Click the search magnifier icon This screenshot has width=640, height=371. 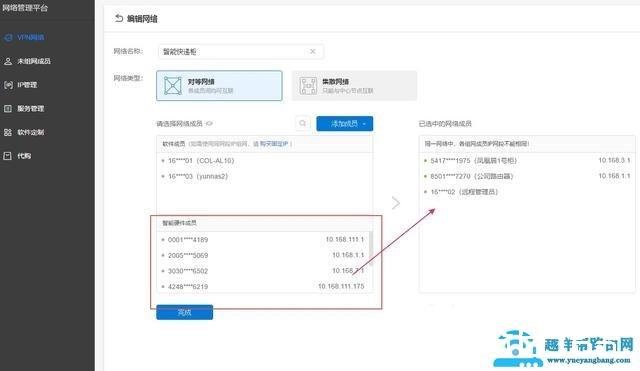tap(303, 123)
